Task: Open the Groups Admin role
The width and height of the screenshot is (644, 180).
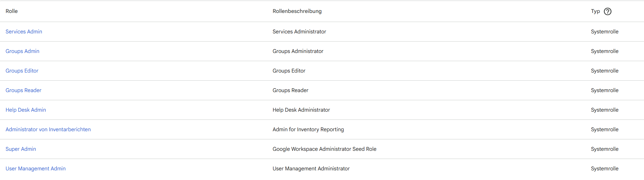Action: pyautogui.click(x=22, y=51)
